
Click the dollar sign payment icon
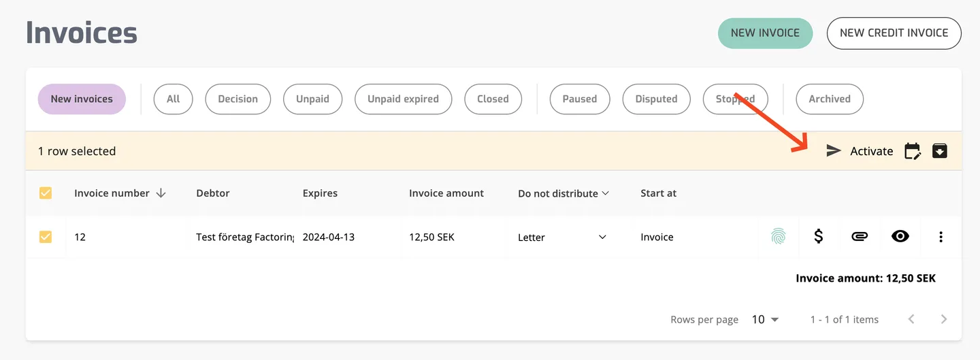click(x=819, y=237)
